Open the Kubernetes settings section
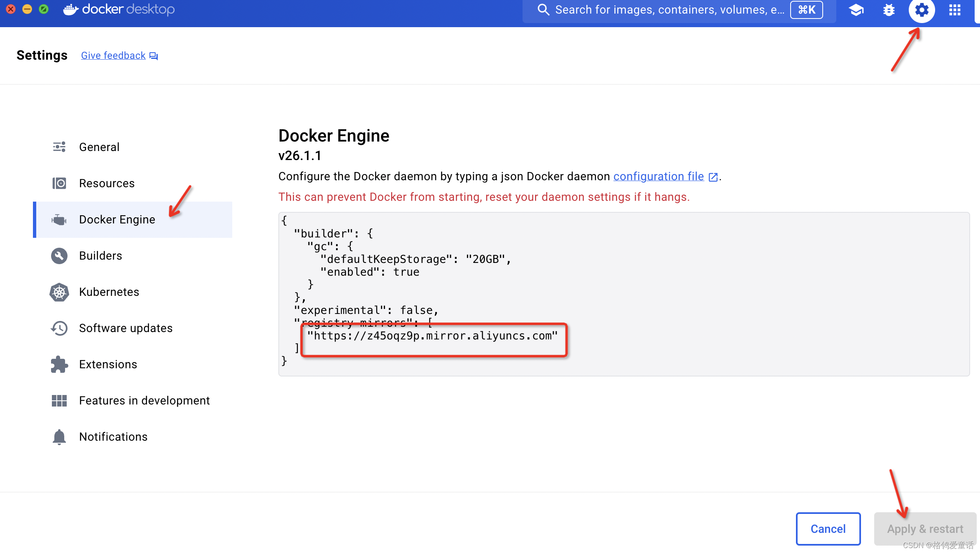This screenshot has height=553, width=980. 133,292
